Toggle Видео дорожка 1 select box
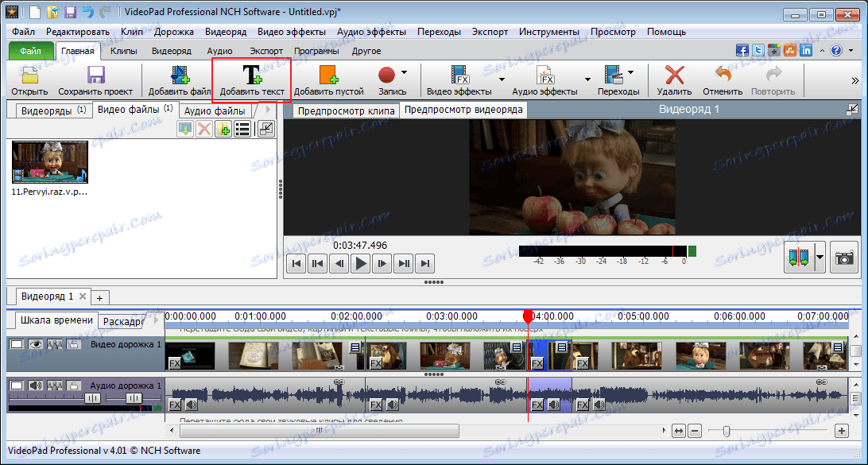868x465 pixels. pos(17,344)
